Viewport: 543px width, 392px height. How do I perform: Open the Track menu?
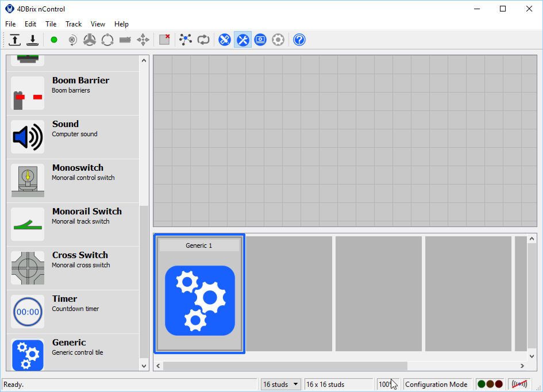[74, 24]
